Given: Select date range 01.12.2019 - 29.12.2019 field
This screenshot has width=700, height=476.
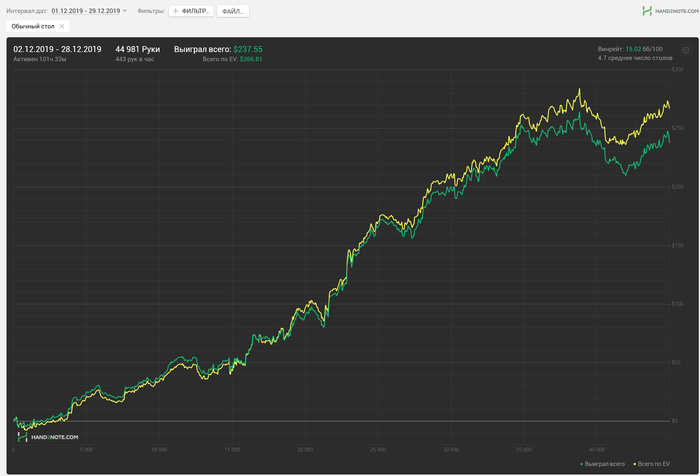Looking at the screenshot, I should tap(86, 11).
